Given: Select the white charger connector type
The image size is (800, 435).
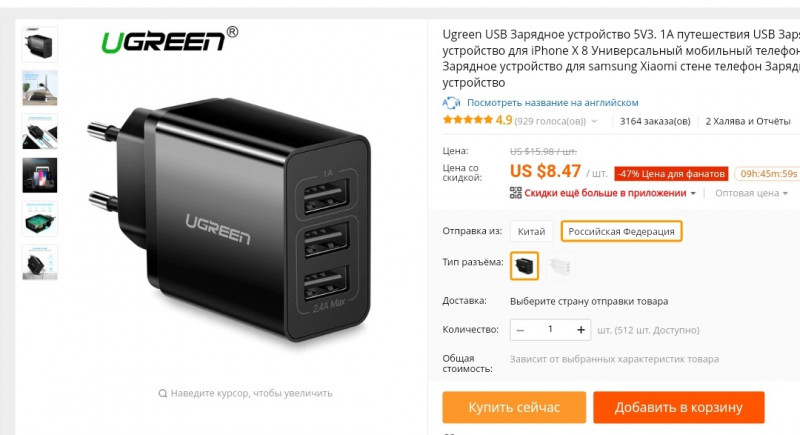Looking at the screenshot, I should point(559,266).
